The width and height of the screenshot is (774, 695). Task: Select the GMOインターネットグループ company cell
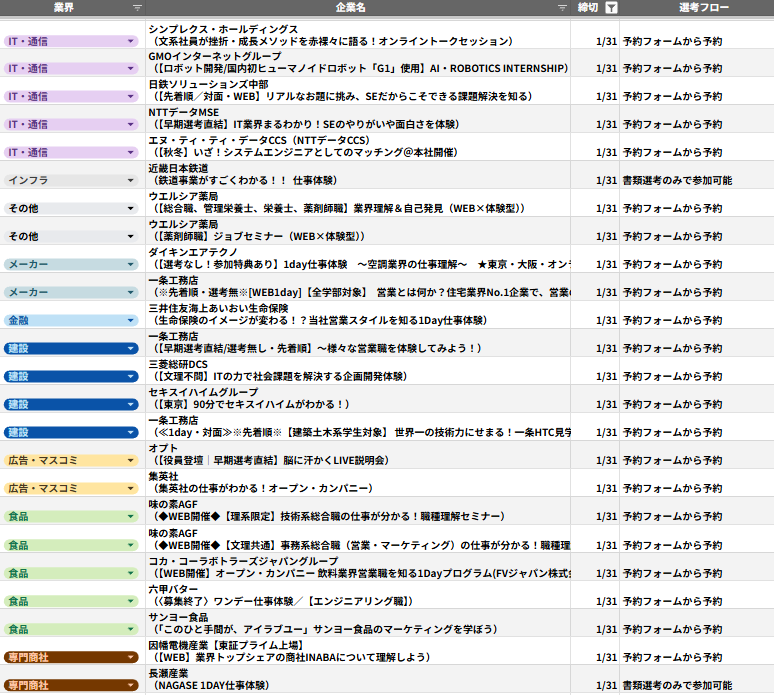point(358,63)
